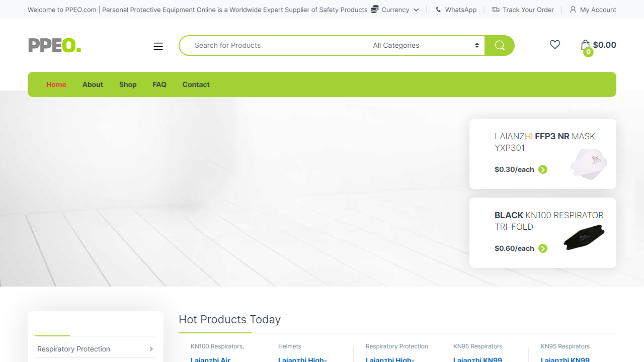
Task: Click the My Account user icon
Action: [x=573, y=10]
